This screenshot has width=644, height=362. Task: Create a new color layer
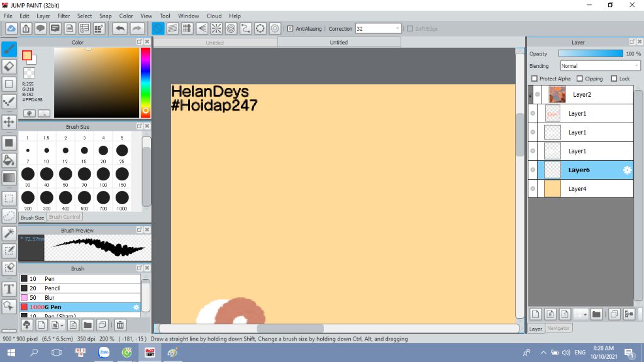click(536, 314)
